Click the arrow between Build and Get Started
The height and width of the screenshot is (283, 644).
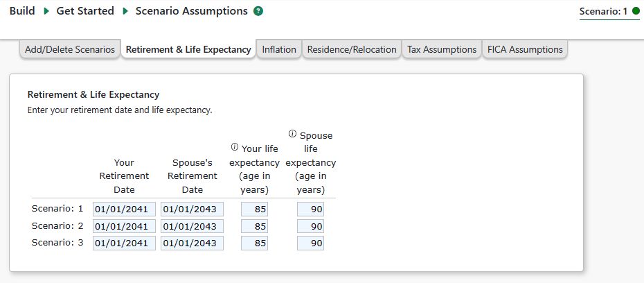[x=46, y=11]
